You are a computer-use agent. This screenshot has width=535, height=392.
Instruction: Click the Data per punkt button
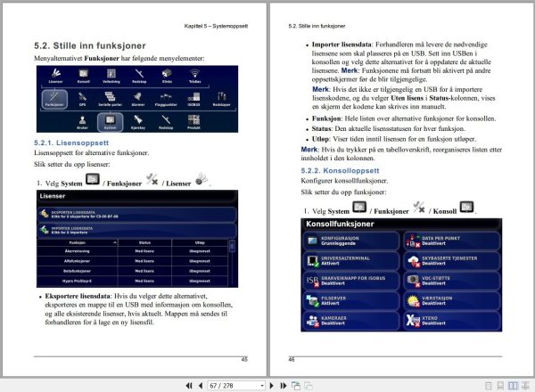click(452, 241)
